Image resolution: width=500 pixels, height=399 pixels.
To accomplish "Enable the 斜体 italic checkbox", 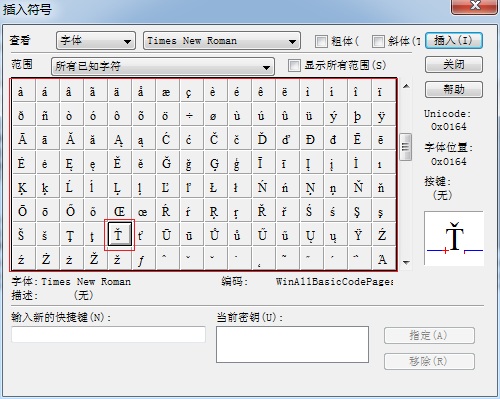I will click(378, 41).
